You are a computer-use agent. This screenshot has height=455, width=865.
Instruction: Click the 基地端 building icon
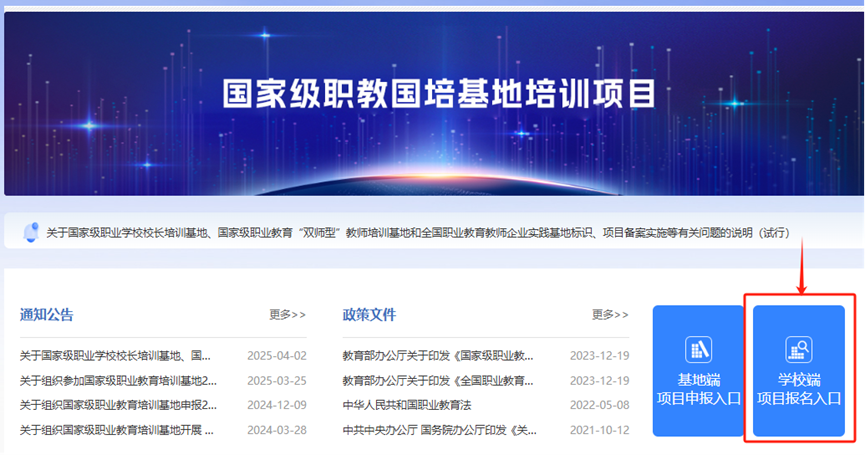[x=698, y=350]
